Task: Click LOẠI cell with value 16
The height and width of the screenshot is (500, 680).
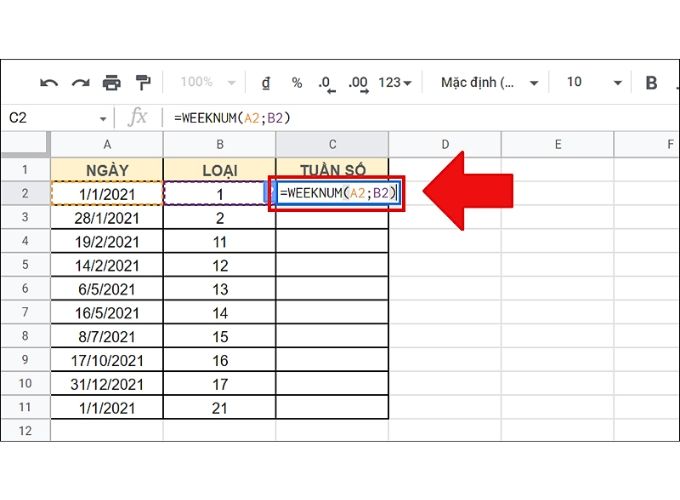Action: 219,360
